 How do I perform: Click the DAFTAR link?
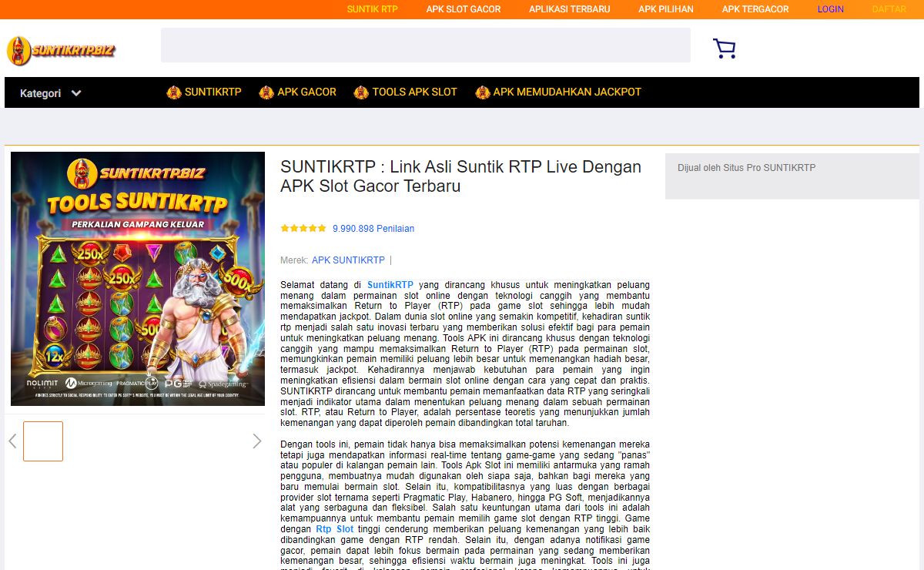tap(889, 9)
